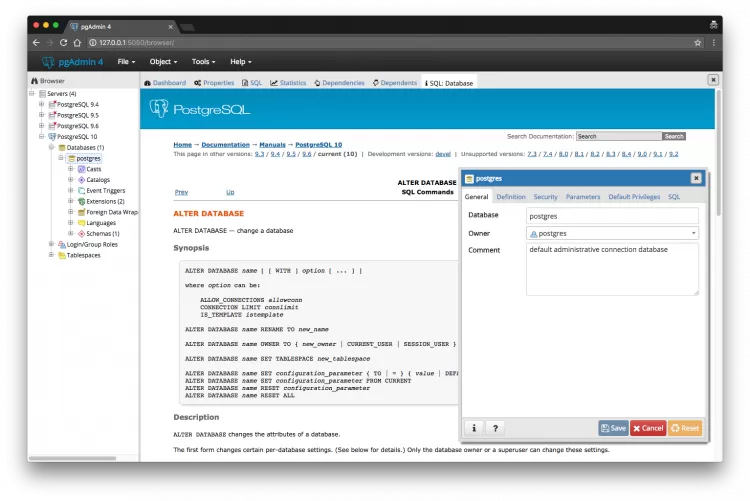
Task: Collapse the Servers (4) tree node
Action: pyautogui.click(x=32, y=93)
